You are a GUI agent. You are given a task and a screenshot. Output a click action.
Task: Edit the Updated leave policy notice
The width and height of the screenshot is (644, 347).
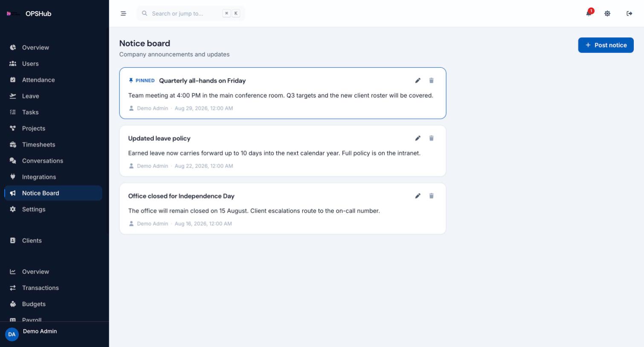pyautogui.click(x=418, y=138)
